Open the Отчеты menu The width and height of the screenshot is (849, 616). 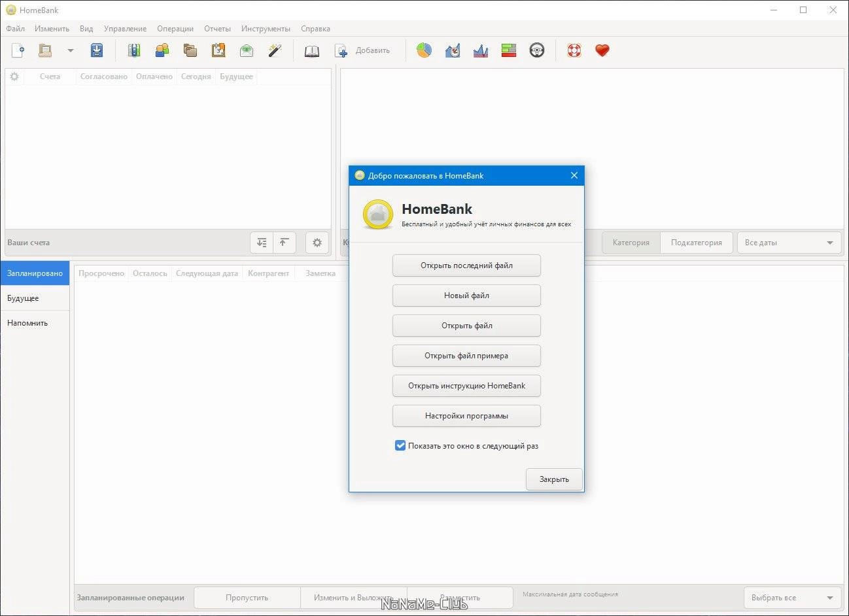(x=217, y=29)
